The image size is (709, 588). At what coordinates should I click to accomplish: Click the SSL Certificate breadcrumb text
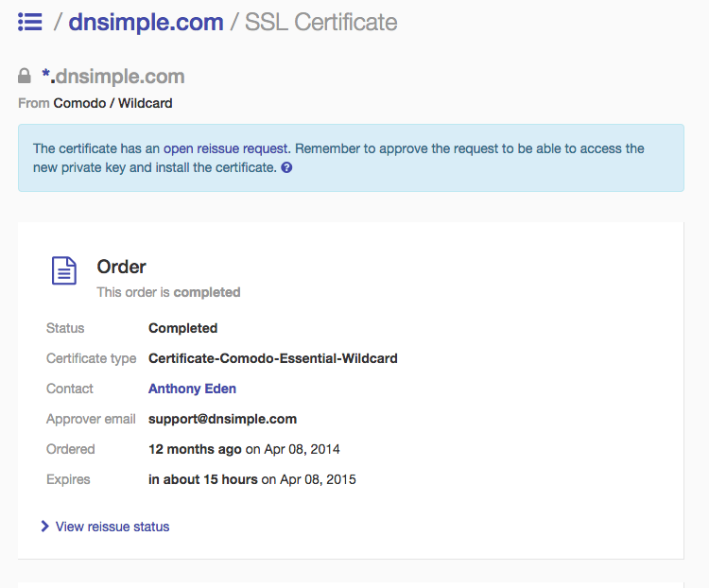coord(321,22)
